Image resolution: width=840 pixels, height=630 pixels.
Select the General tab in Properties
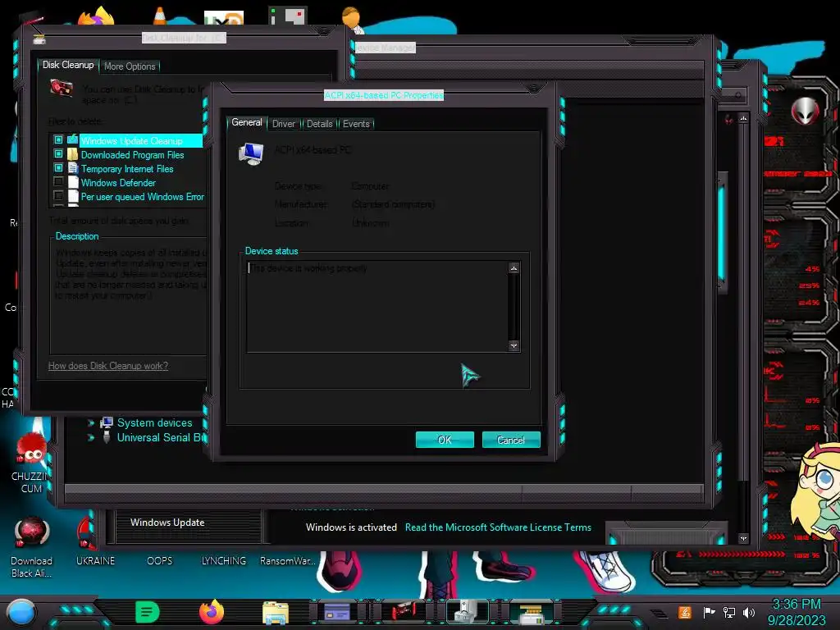click(x=246, y=122)
